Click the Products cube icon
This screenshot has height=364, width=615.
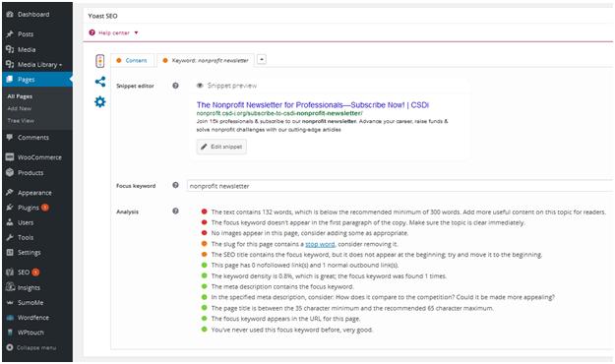pyautogui.click(x=10, y=172)
